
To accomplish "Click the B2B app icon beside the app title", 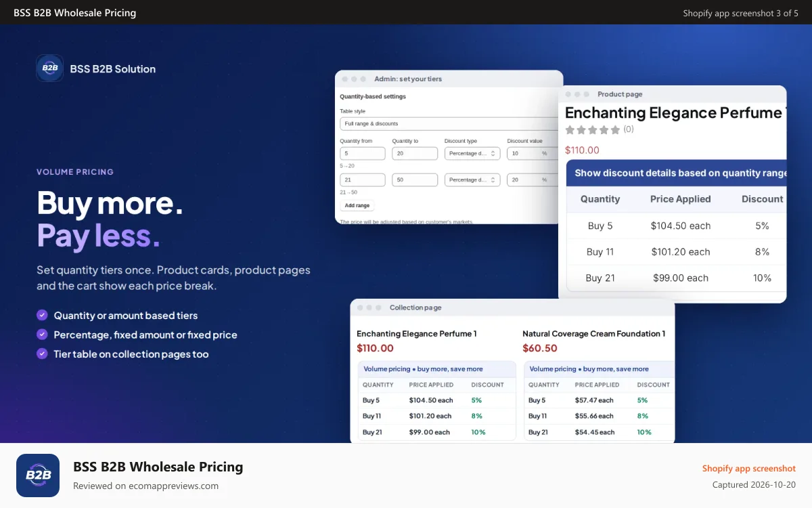I will pyautogui.click(x=38, y=475).
